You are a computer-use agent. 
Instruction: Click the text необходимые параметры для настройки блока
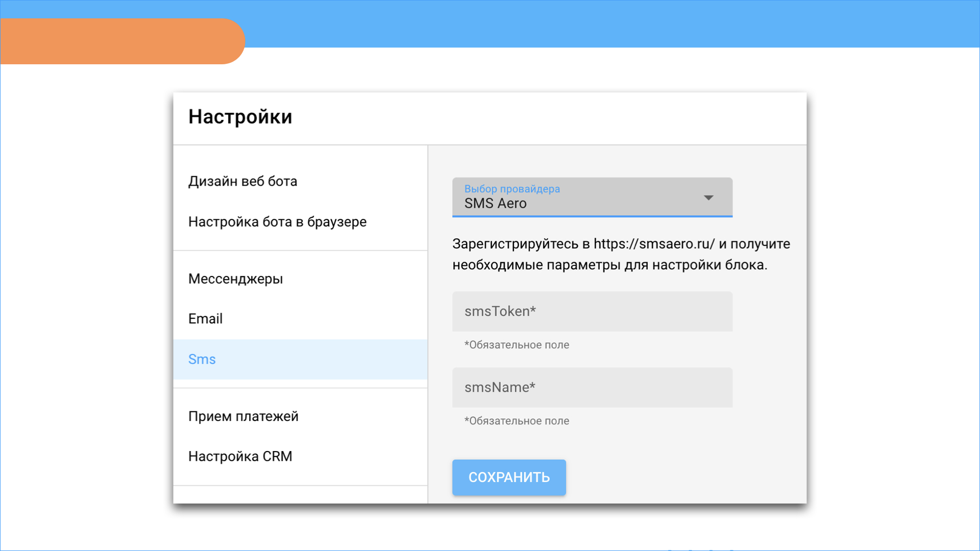(x=609, y=265)
